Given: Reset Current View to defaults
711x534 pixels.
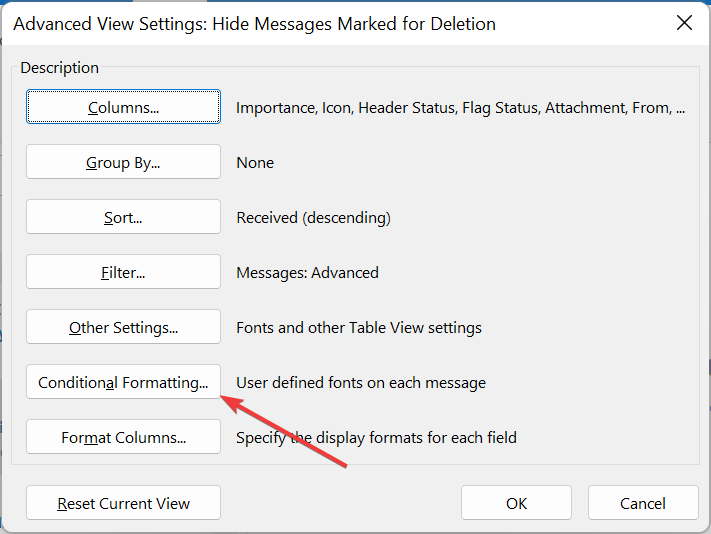Looking at the screenshot, I should [x=123, y=503].
